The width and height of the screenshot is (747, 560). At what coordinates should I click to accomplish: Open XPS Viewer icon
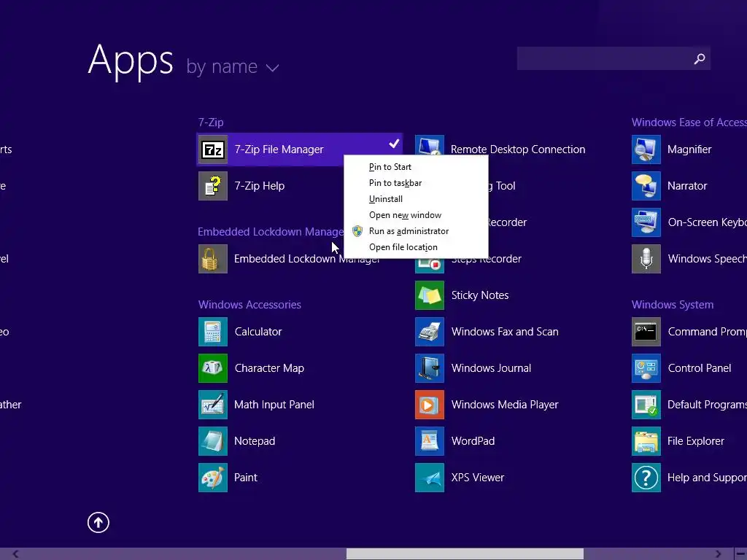coord(429,478)
